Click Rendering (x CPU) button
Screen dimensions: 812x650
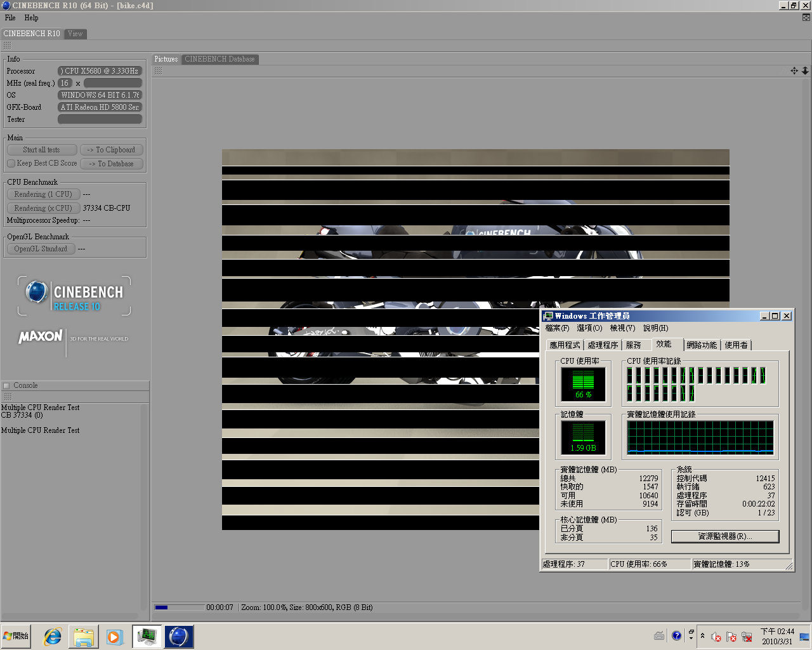coord(43,208)
